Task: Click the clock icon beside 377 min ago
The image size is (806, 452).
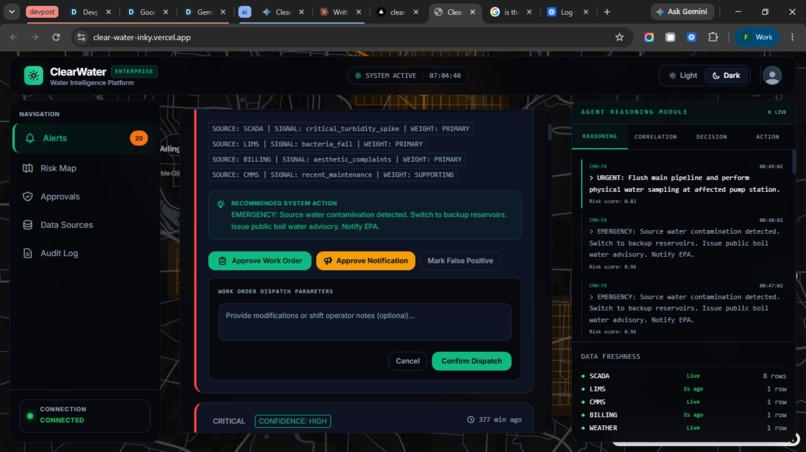Action: [x=470, y=420]
